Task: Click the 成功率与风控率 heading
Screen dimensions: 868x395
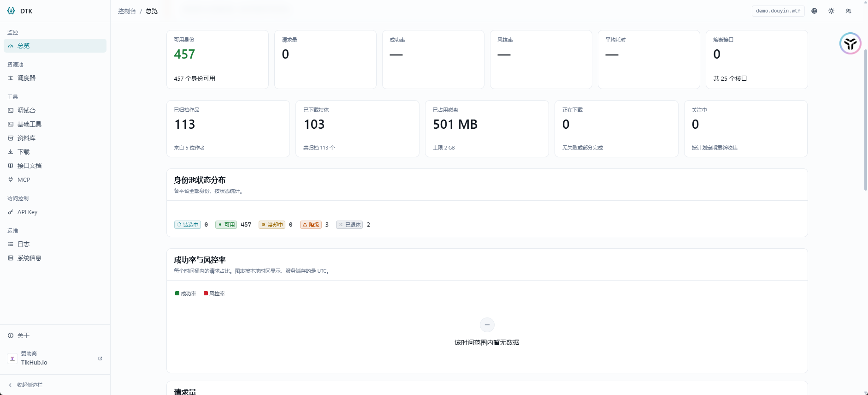Action: click(200, 260)
